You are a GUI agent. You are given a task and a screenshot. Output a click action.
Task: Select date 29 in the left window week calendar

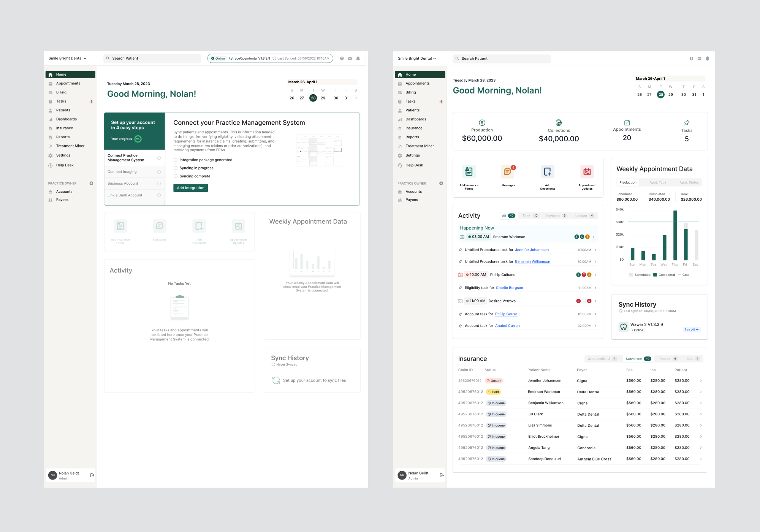click(323, 98)
